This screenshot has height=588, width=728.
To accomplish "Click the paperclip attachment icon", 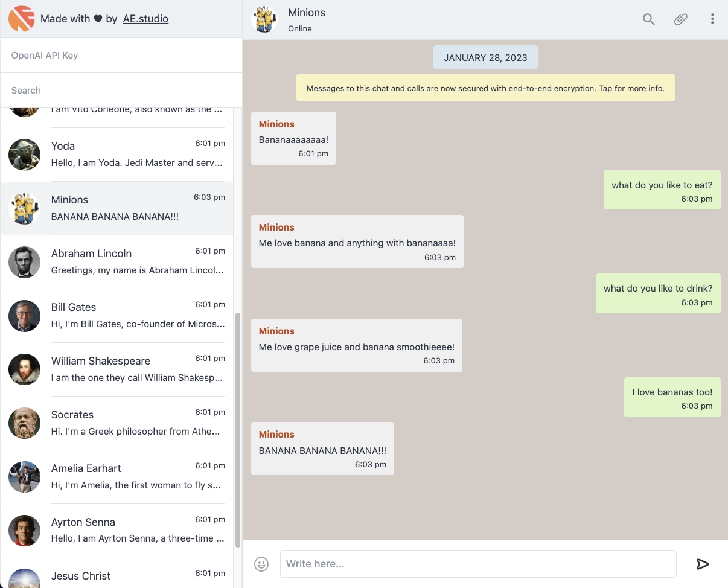I will coord(680,19).
